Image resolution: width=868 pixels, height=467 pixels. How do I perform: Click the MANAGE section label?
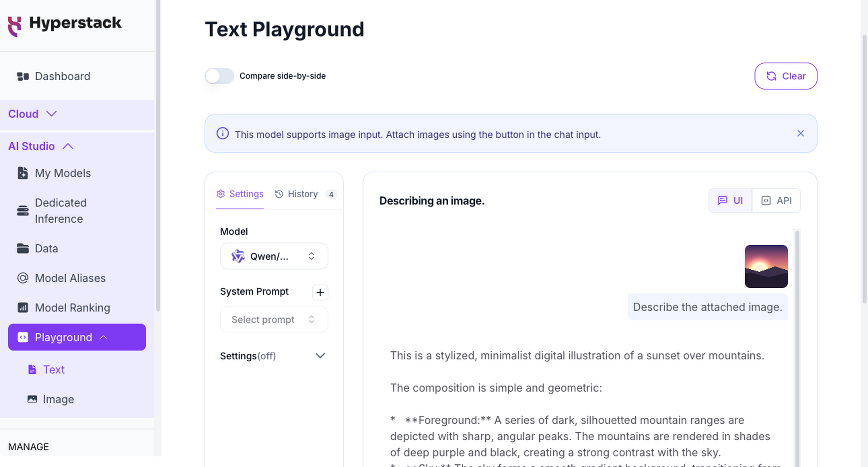[29, 447]
